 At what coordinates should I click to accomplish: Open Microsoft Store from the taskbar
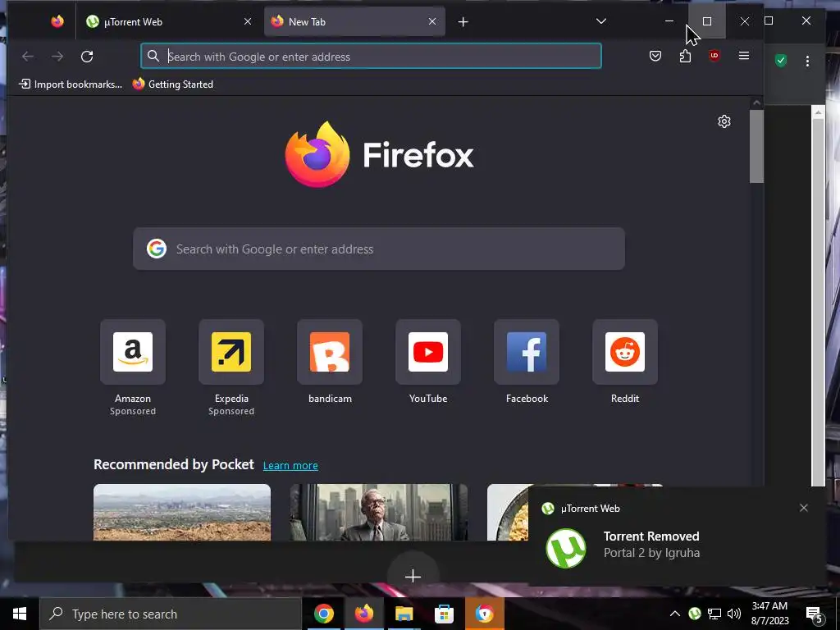[x=444, y=614]
